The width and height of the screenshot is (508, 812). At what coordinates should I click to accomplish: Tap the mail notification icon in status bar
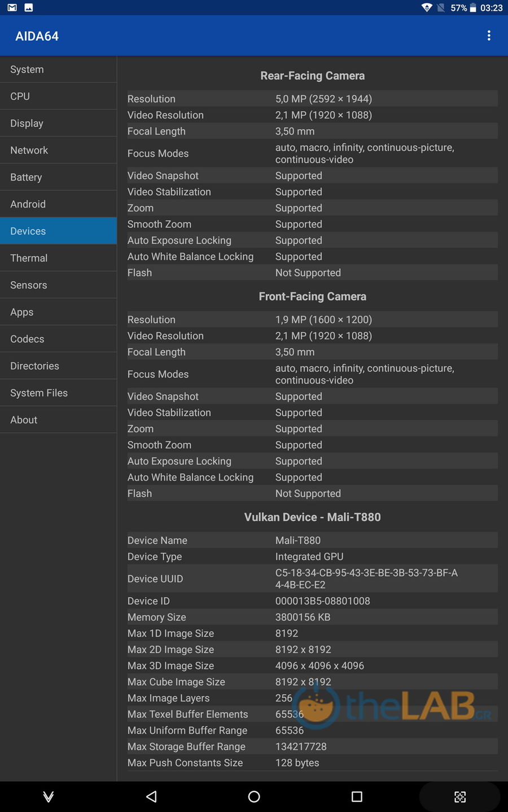12,8
